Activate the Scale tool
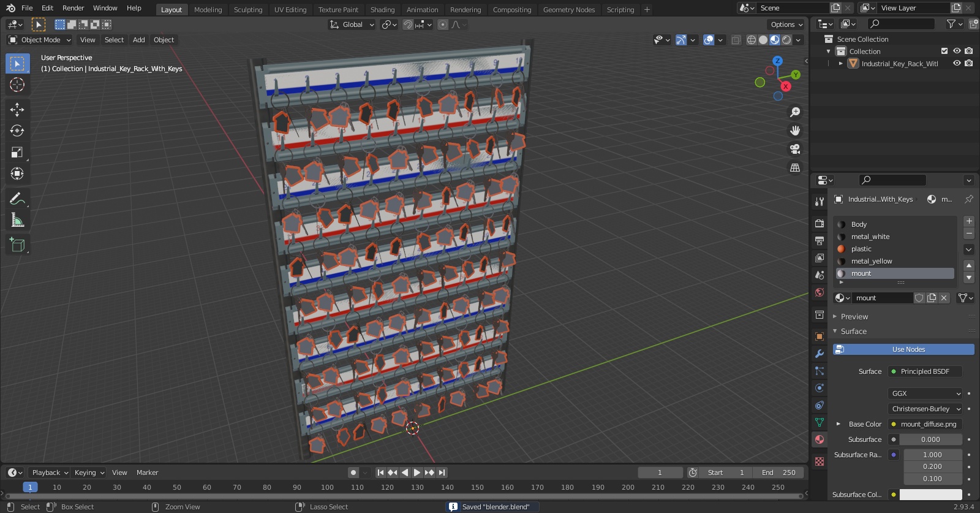 [x=17, y=153]
